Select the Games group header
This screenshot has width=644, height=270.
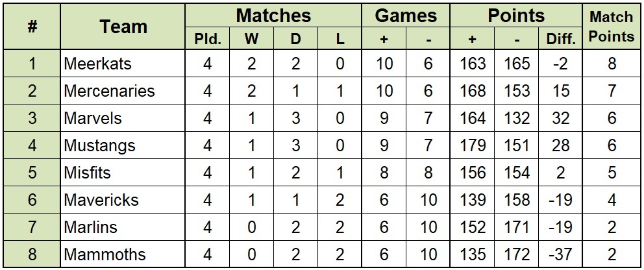406,16
